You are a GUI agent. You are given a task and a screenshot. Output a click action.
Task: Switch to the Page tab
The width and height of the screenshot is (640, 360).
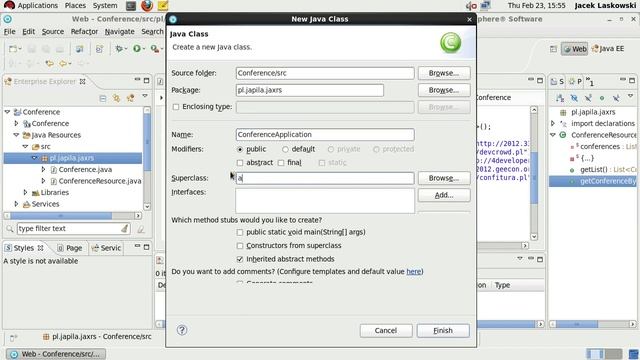tap(69, 248)
